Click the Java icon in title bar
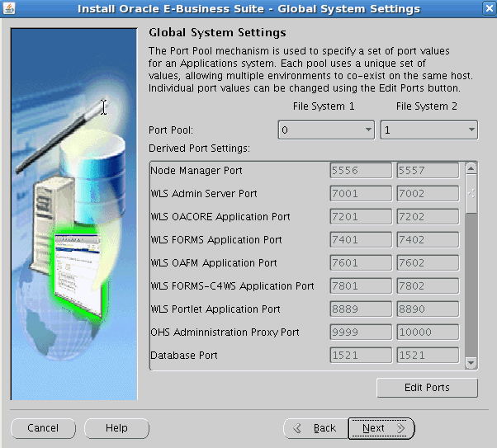This screenshot has height=448, width=497. click(9, 8)
